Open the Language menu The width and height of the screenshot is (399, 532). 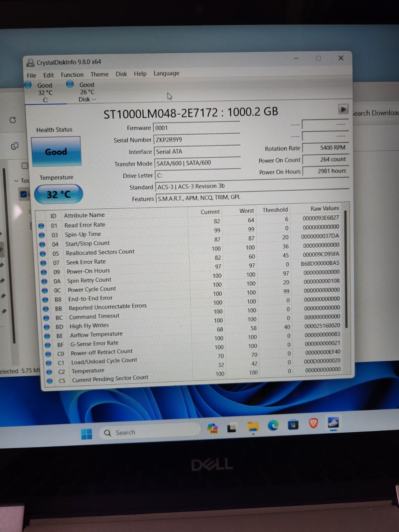pyautogui.click(x=166, y=73)
